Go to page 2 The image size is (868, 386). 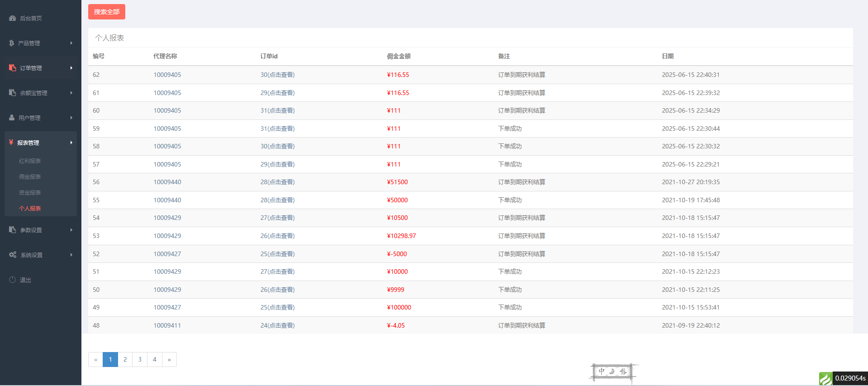[125, 359]
